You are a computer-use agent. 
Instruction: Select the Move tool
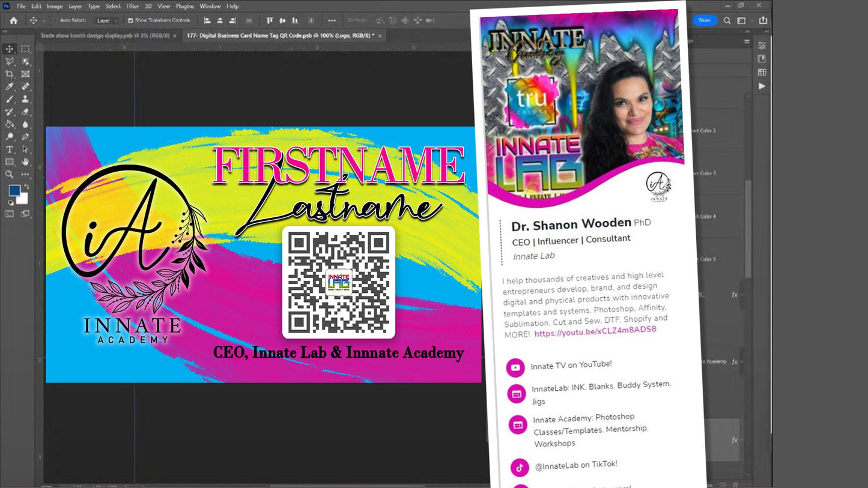(x=10, y=49)
